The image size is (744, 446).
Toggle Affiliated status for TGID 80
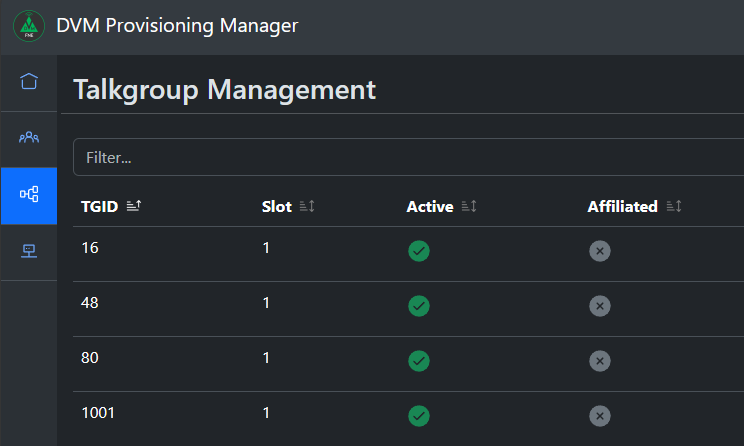600,361
